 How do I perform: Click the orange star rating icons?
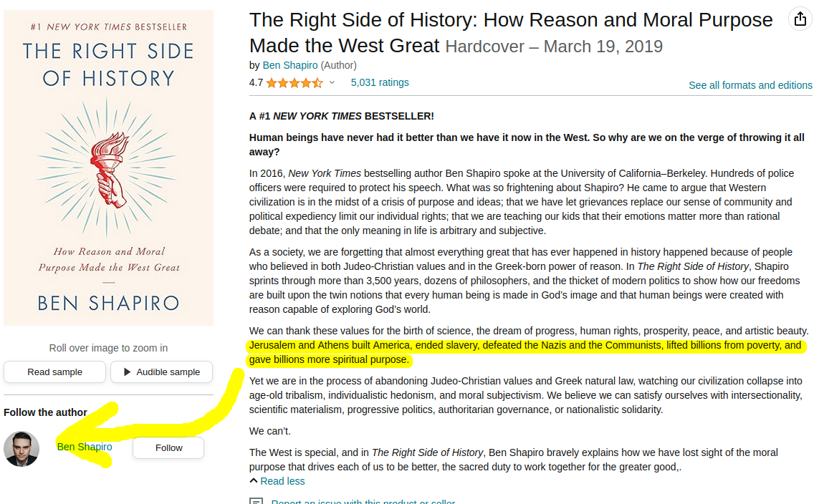click(294, 83)
